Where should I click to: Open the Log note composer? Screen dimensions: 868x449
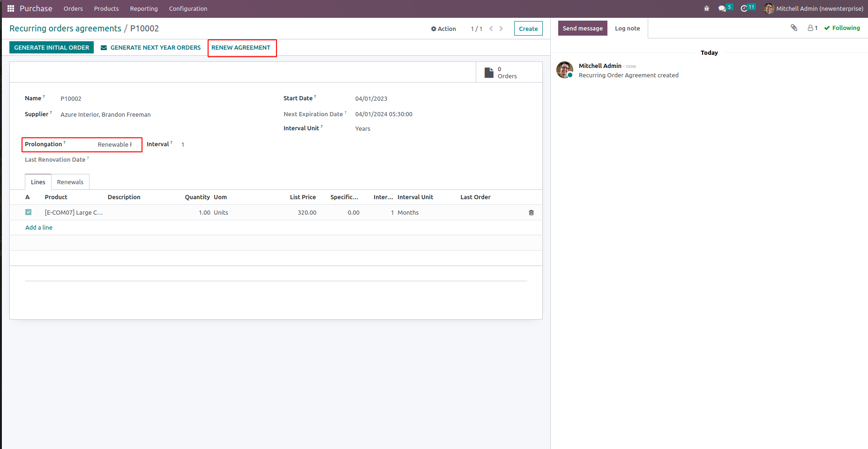point(627,28)
